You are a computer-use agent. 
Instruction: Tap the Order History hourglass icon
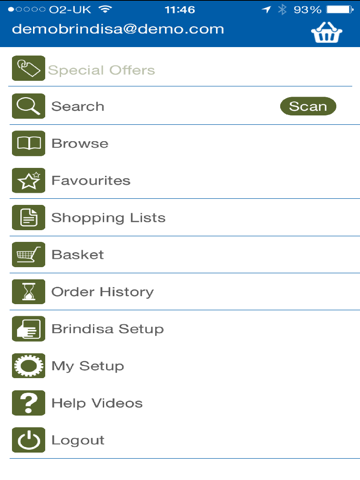coord(28,292)
